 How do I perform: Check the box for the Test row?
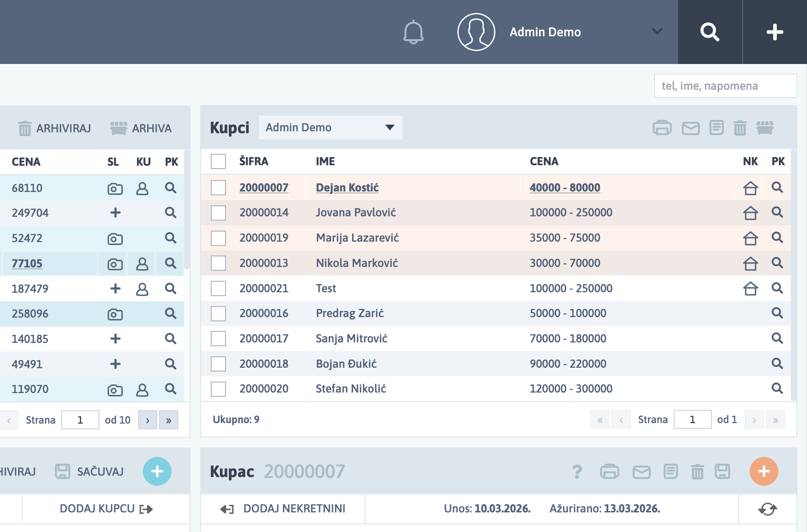(218, 288)
